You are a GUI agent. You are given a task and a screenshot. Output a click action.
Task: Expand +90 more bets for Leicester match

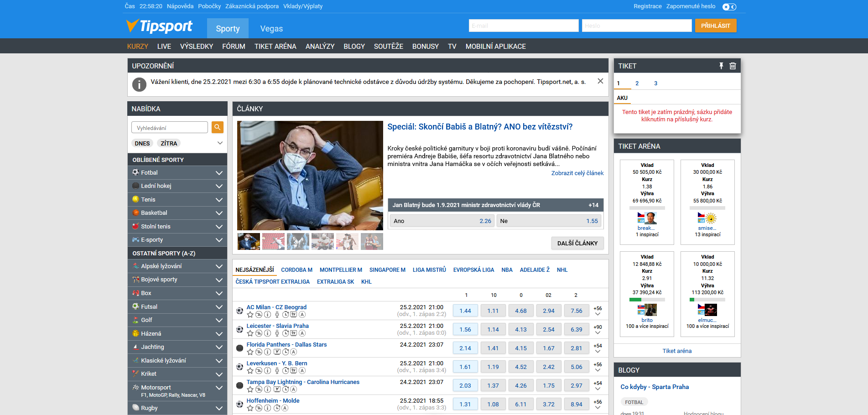click(x=598, y=330)
